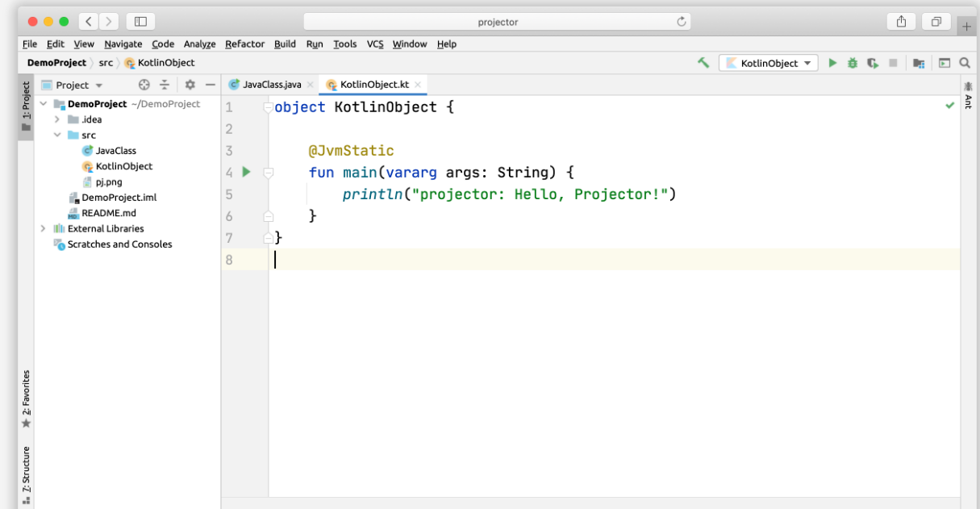Close the JavaClass.java tab
This screenshot has width=980, height=509.
coord(311,85)
